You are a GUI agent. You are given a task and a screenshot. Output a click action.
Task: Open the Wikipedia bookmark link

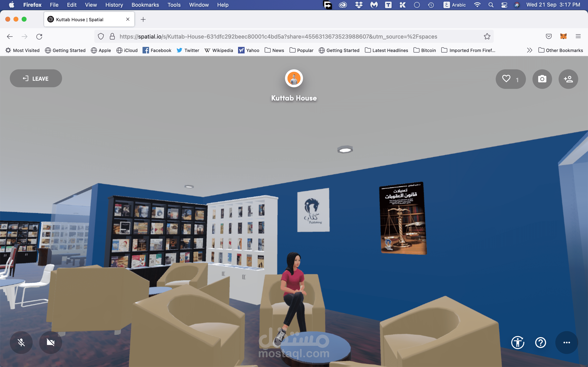219,50
